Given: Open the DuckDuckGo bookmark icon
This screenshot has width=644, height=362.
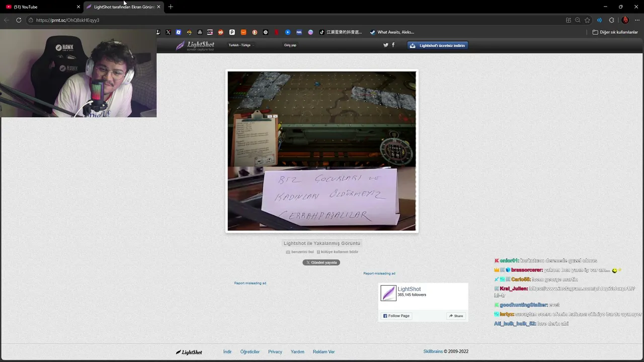Looking at the screenshot, I should [x=255, y=32].
